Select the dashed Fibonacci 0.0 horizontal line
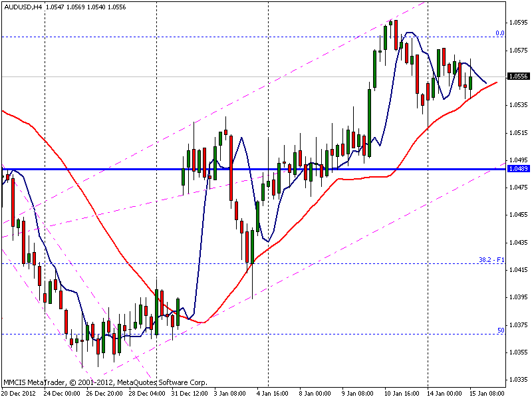 [254, 37]
